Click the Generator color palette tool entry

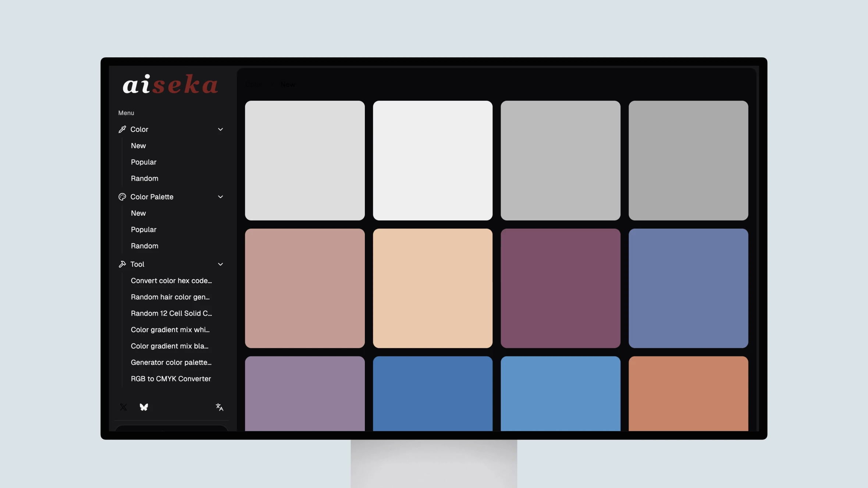[x=172, y=362]
